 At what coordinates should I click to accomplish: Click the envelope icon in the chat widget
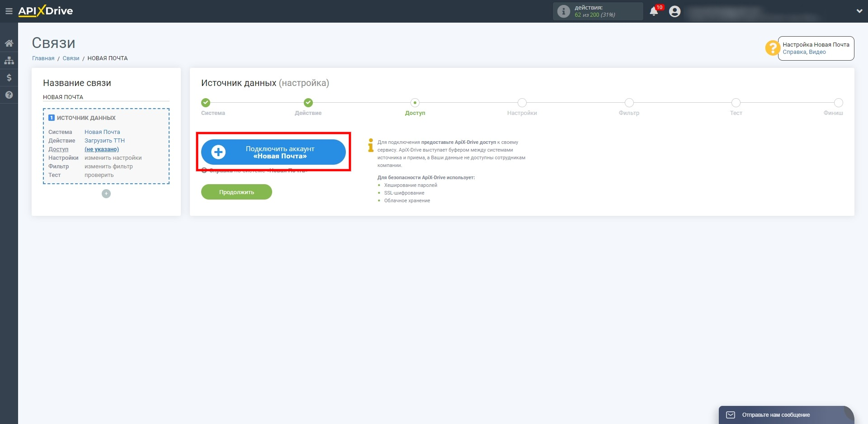[x=731, y=415]
